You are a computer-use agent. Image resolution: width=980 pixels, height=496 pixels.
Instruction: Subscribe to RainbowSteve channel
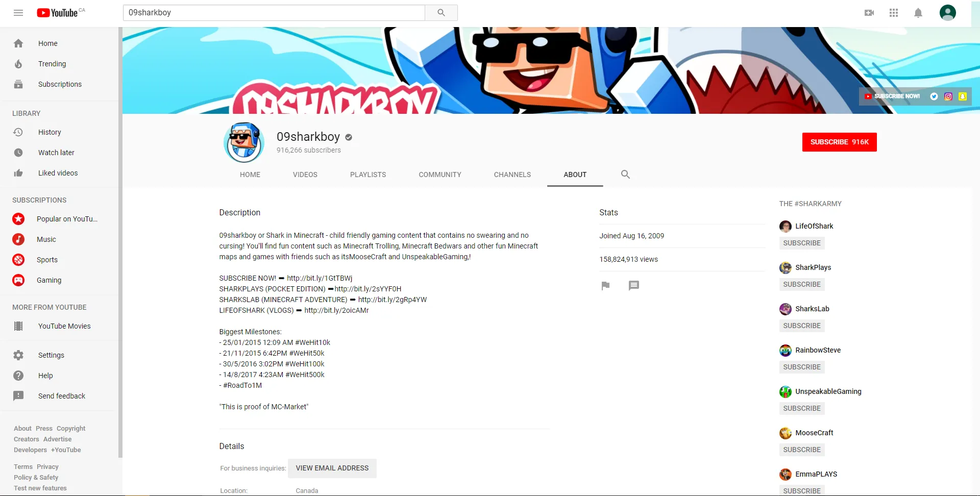[802, 367]
